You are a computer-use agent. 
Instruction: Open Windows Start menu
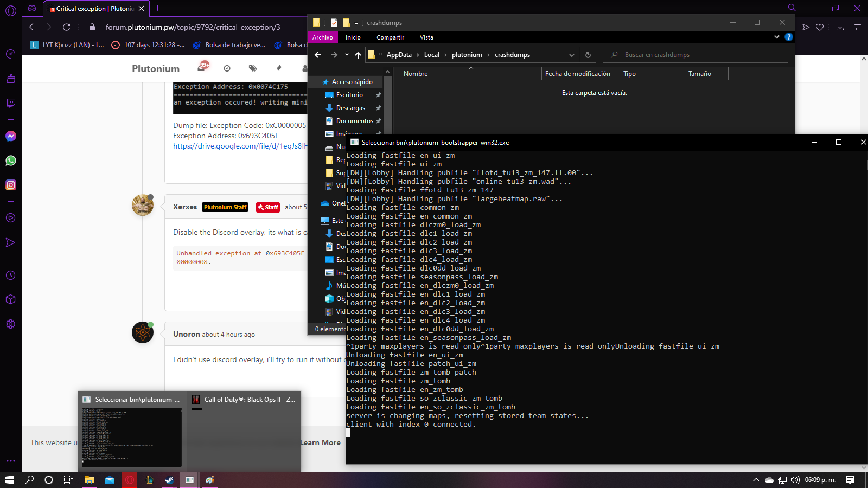[x=10, y=480]
